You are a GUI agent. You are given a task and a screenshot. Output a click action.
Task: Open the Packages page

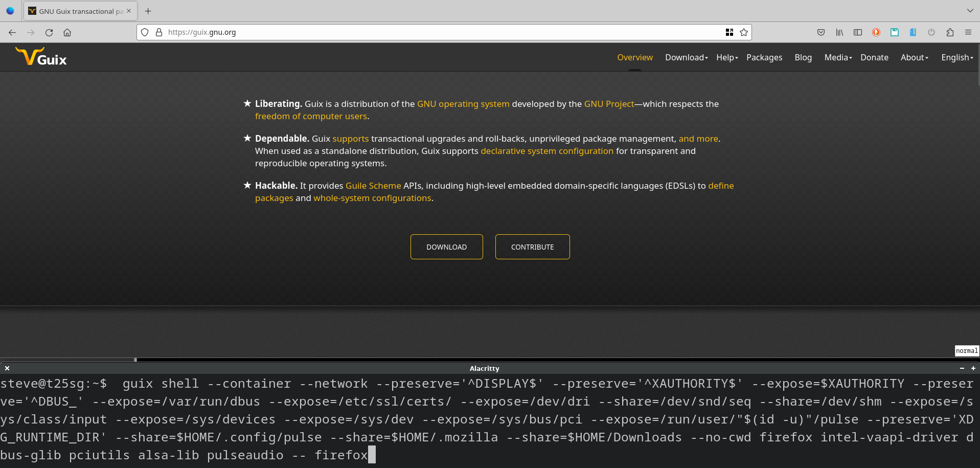pyautogui.click(x=764, y=57)
